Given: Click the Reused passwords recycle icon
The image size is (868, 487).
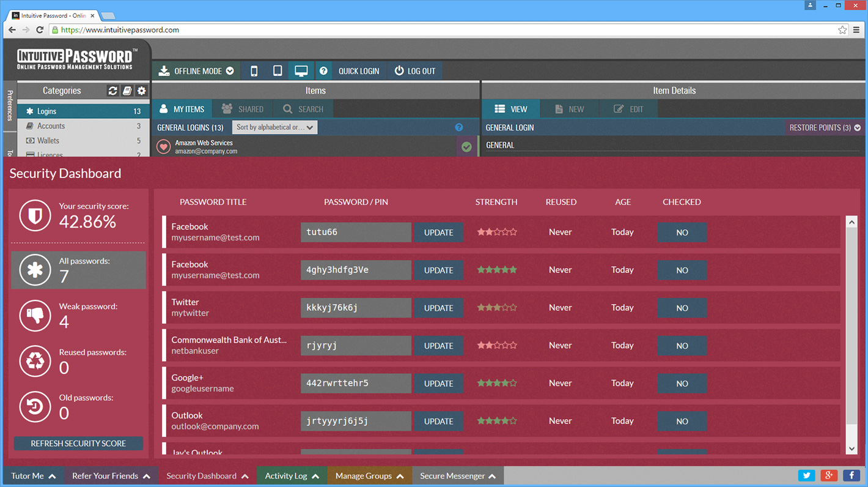Looking at the screenshot, I should pos(35,361).
